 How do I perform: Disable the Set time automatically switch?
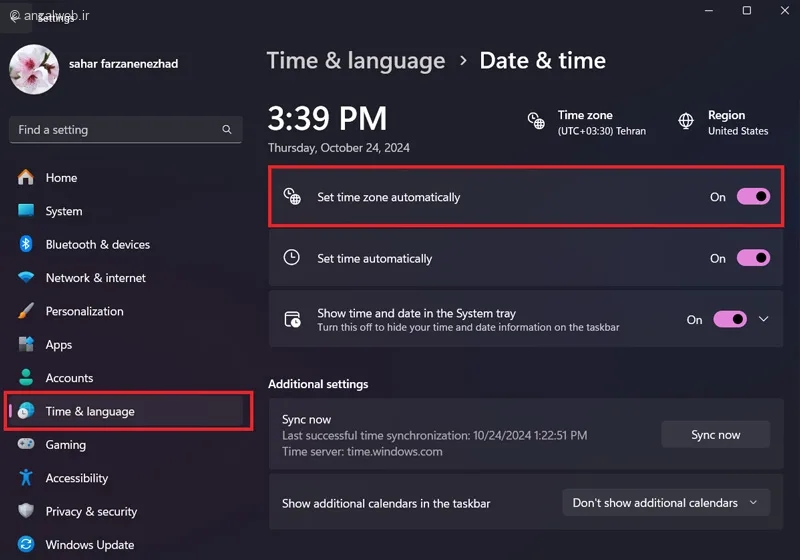[x=753, y=258]
